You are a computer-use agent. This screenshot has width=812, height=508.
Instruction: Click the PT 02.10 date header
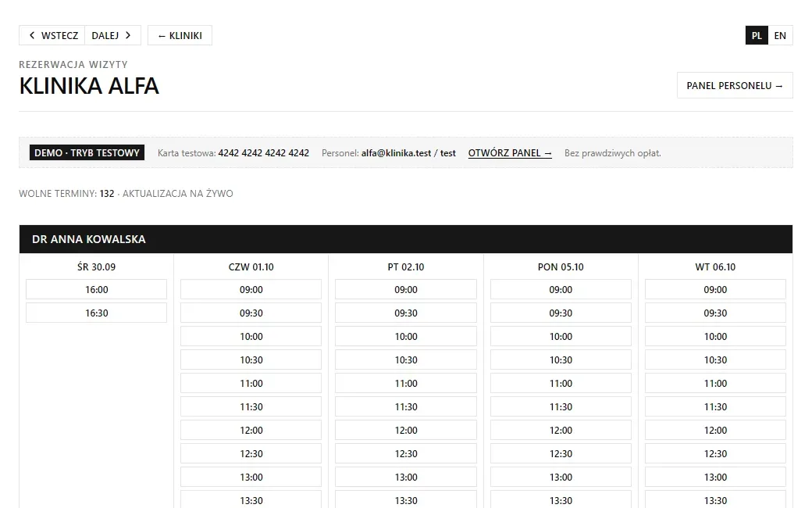(x=406, y=267)
